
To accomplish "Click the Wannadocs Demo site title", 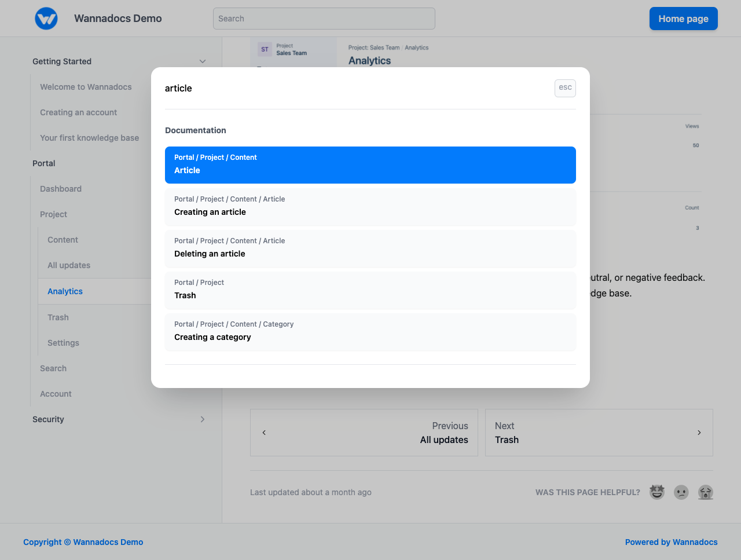I will point(118,19).
